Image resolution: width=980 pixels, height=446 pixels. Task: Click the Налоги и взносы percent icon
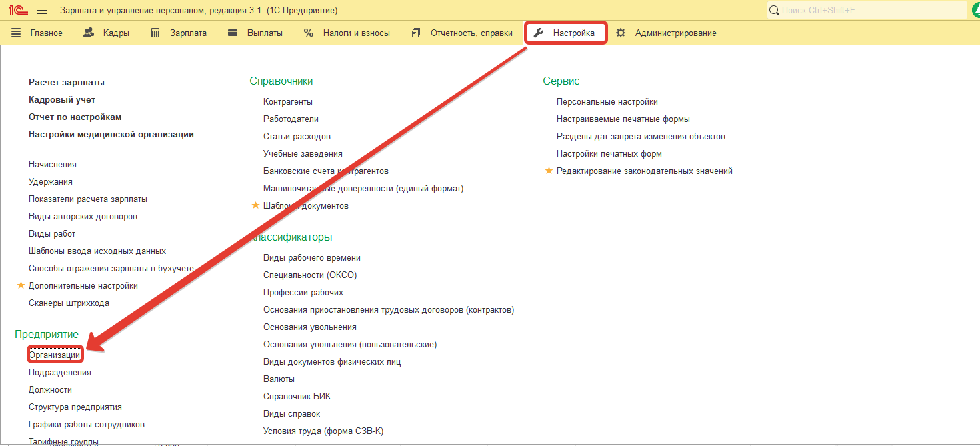309,33
